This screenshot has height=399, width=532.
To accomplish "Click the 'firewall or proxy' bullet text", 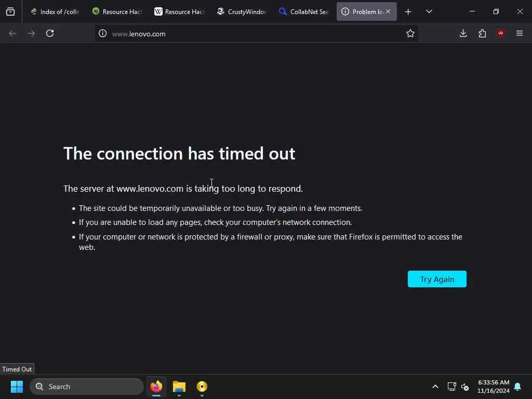I will pos(270,242).
